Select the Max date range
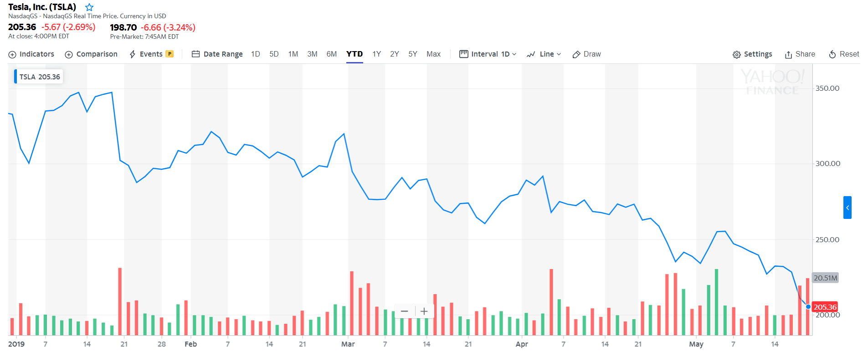The height and width of the screenshot is (358, 868). coord(433,54)
